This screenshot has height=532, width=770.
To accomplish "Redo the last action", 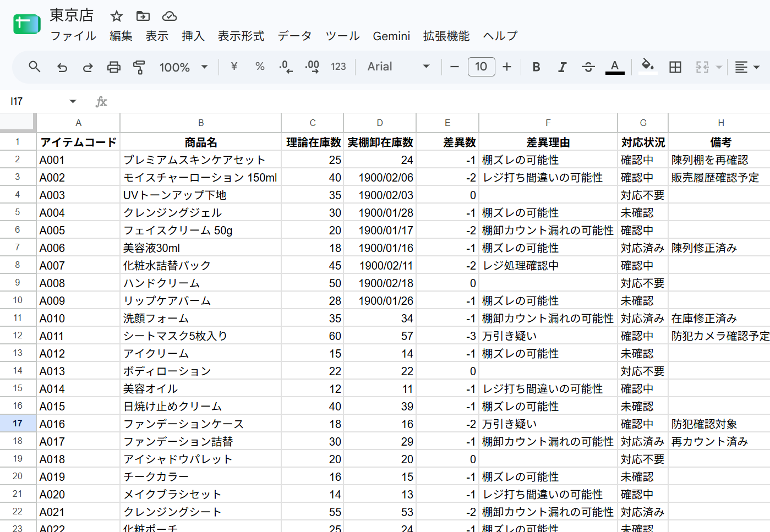I will [88, 67].
